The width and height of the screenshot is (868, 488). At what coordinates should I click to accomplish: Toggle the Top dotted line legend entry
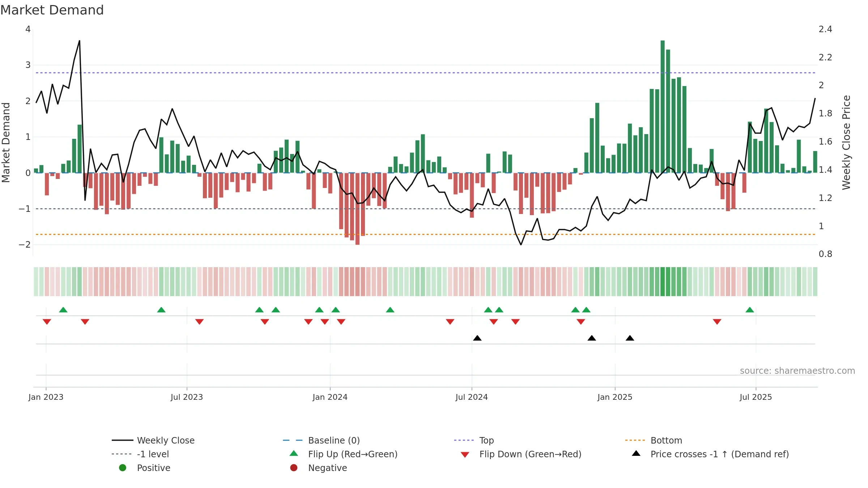click(474, 440)
